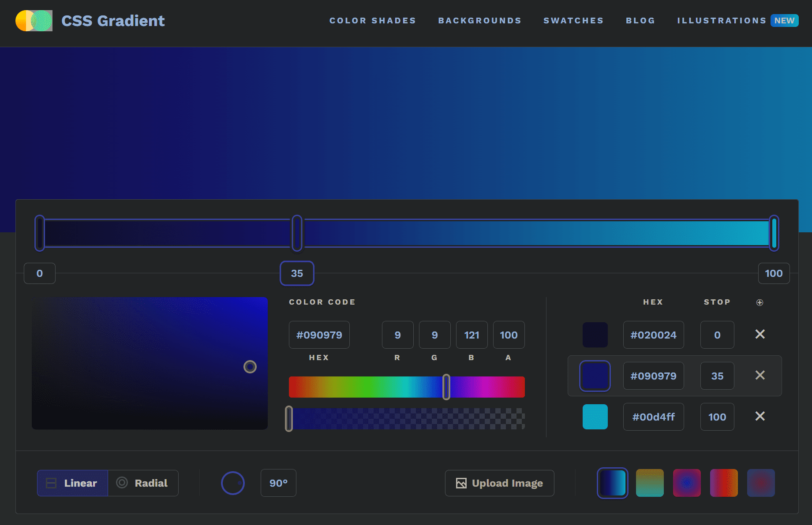Click the Upload Image button

coord(499,483)
